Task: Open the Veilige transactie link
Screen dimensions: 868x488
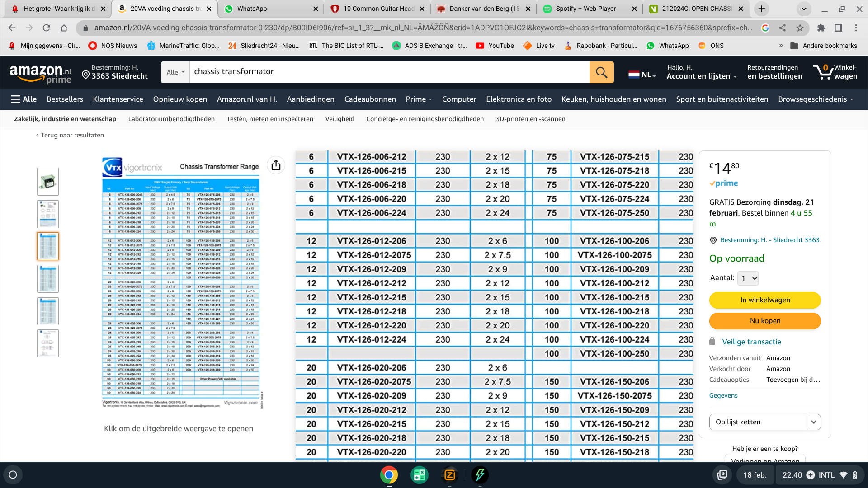Action: point(751,342)
